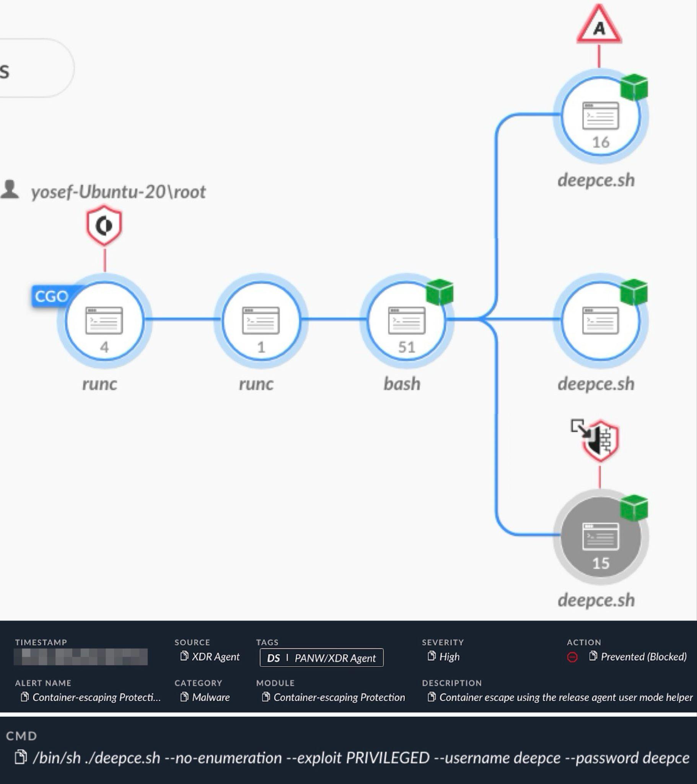This screenshot has width=697, height=784.
Task: Copy the alert name value
Action: pos(24,697)
